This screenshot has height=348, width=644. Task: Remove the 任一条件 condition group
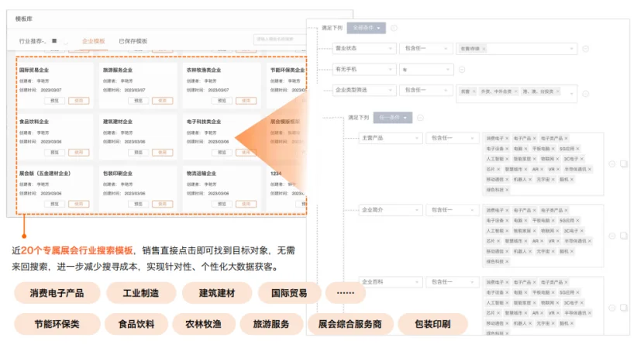(420, 118)
